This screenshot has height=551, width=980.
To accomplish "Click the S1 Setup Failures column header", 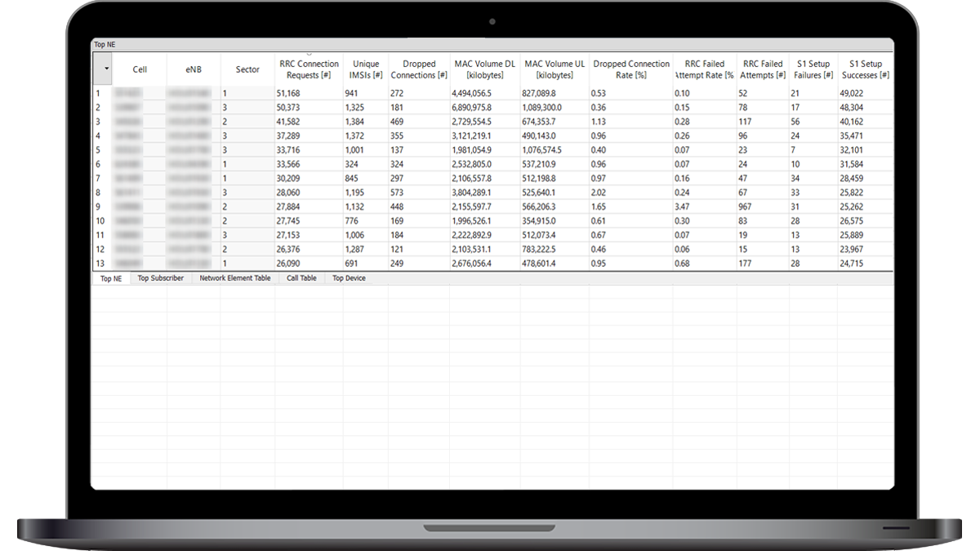I will (x=813, y=69).
